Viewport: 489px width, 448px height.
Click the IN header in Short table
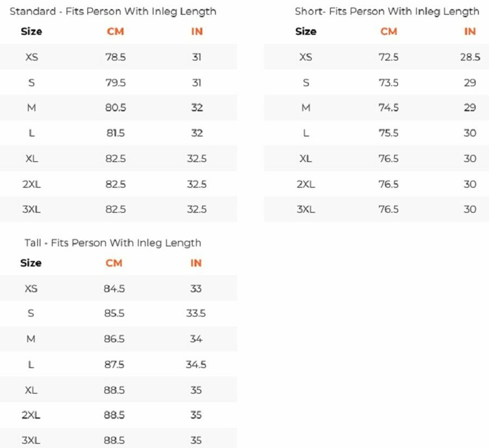click(x=469, y=31)
